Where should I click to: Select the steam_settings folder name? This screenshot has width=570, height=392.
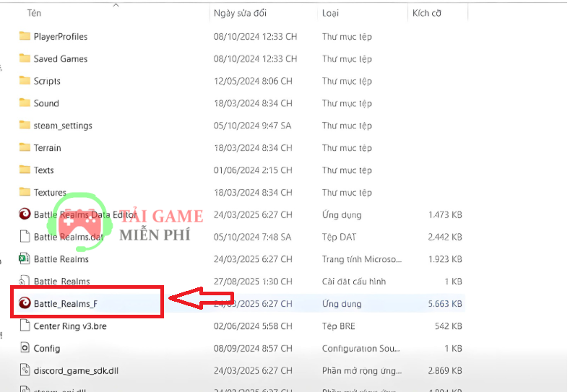pos(63,126)
